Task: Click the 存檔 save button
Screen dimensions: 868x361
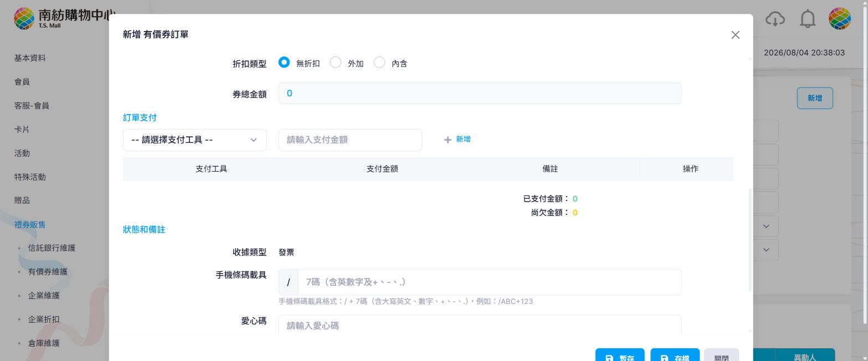Action: (x=675, y=356)
